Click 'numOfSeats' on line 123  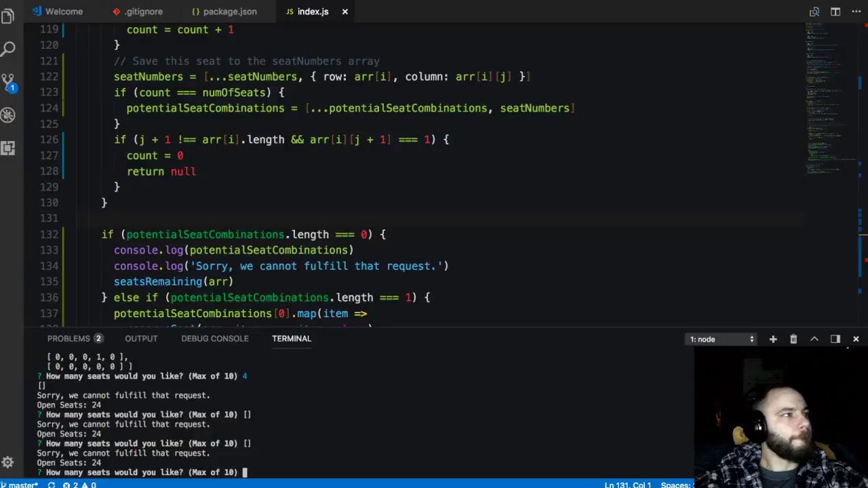[233, 92]
